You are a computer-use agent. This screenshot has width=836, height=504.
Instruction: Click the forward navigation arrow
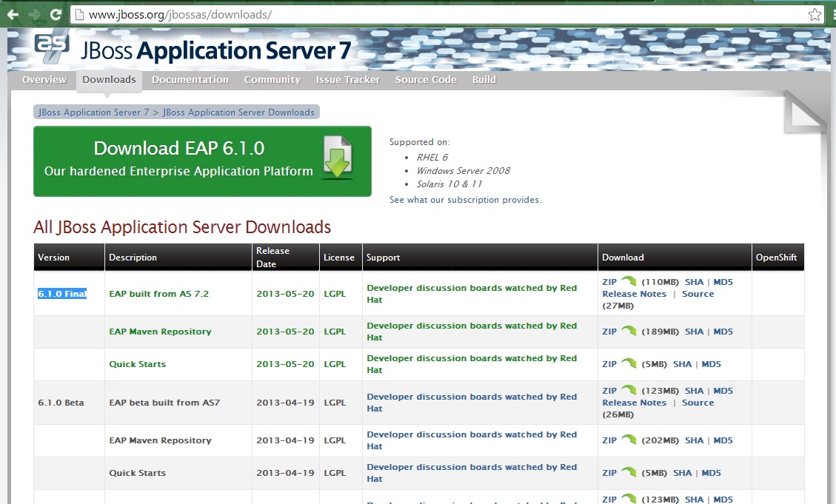click(33, 13)
